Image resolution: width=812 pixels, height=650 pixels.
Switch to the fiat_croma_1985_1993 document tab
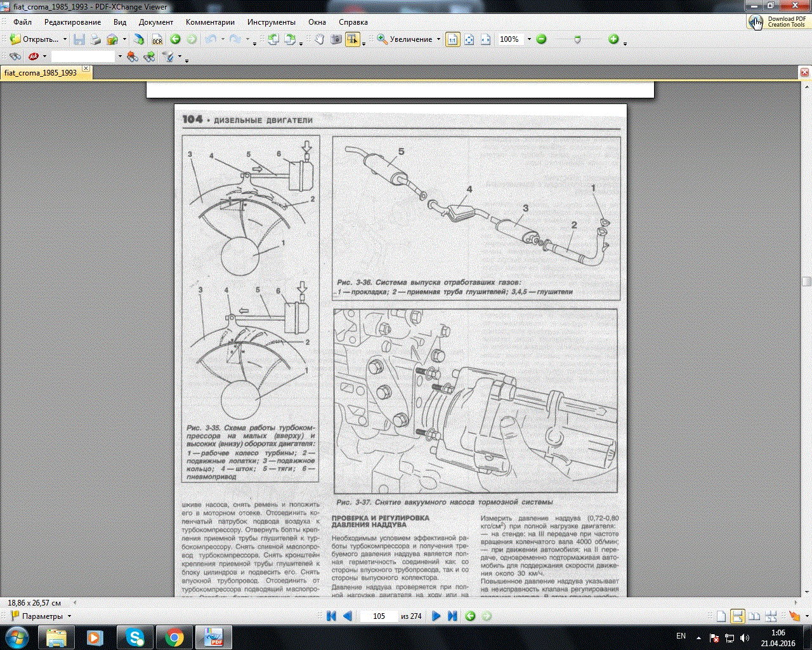pos(41,73)
